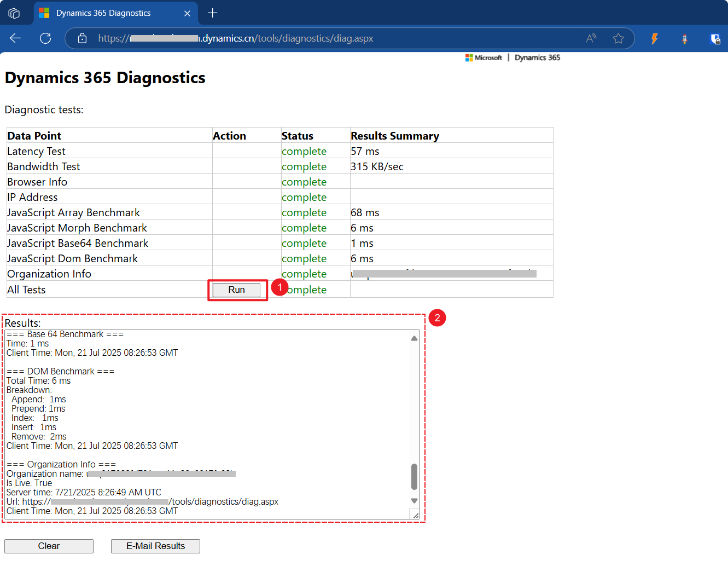Close the Dynamics 365 Diagnostics tab

pos(187,13)
